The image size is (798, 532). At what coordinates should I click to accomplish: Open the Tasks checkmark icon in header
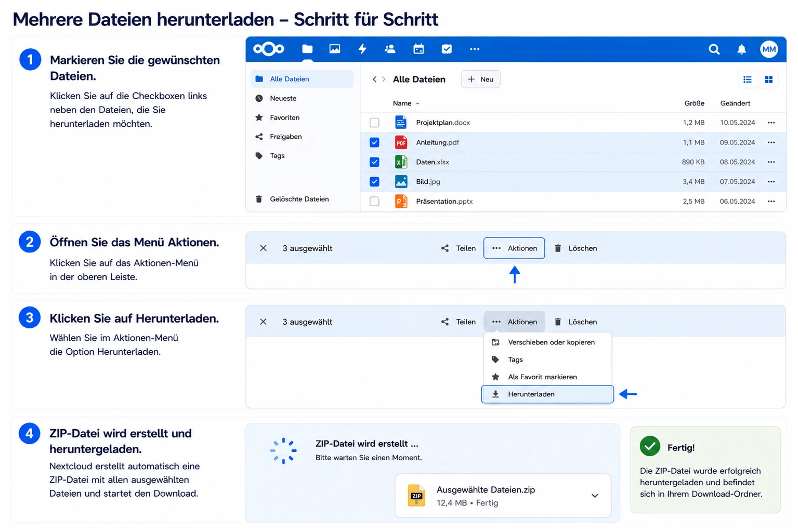[447, 49]
